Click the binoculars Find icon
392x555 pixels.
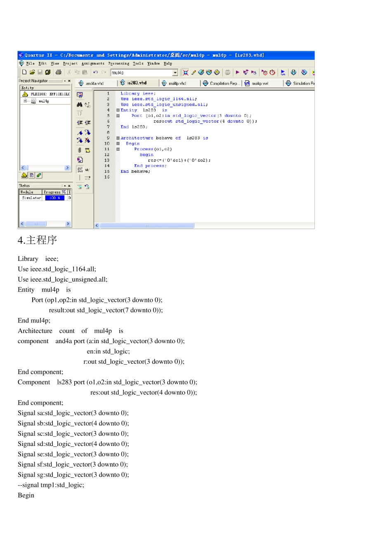pos(80,104)
